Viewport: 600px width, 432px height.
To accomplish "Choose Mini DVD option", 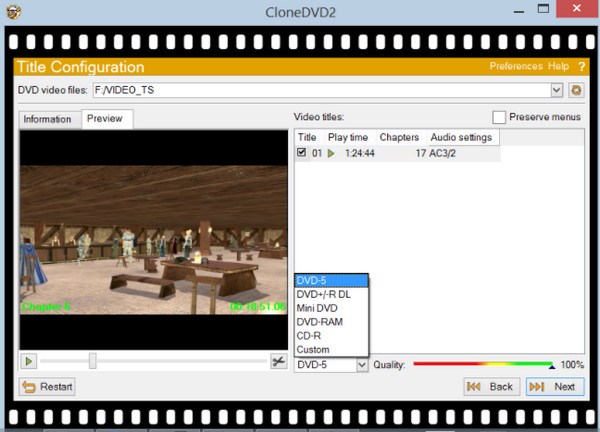I will pos(331,308).
